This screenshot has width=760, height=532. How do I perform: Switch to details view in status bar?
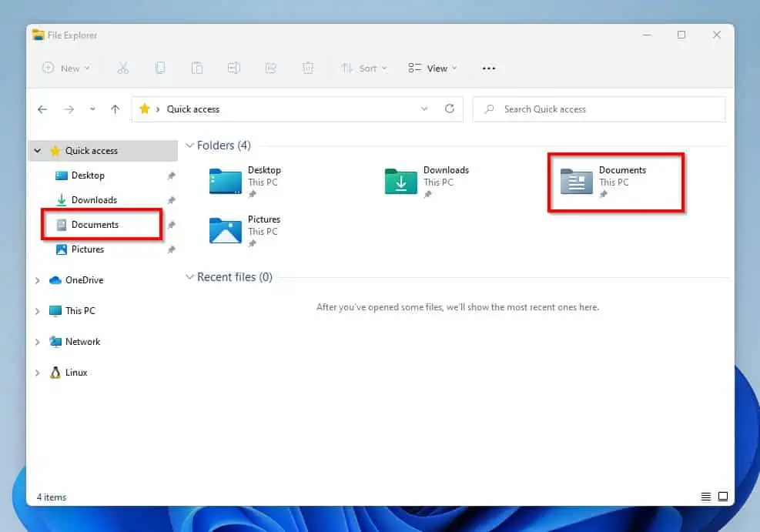(705, 497)
